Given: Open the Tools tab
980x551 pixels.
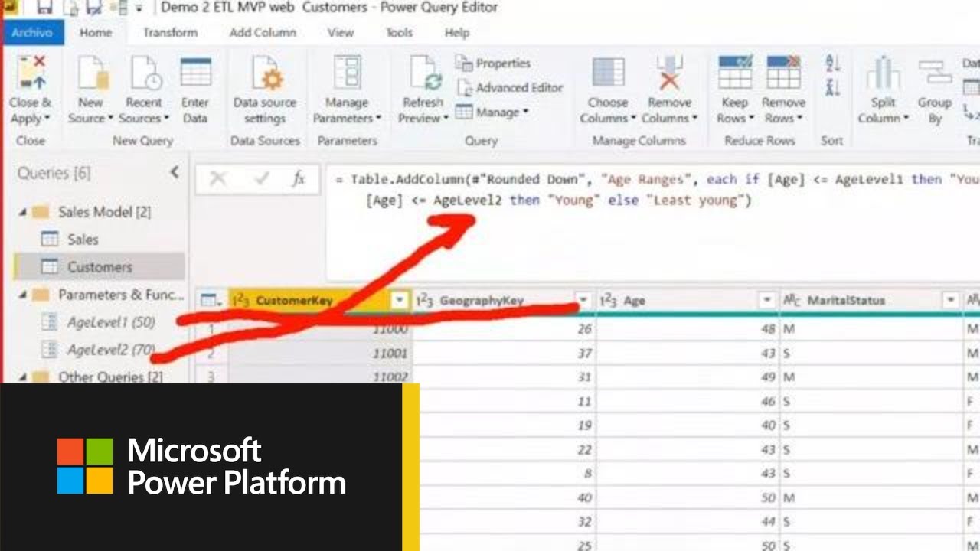Looking at the screenshot, I should click(399, 33).
